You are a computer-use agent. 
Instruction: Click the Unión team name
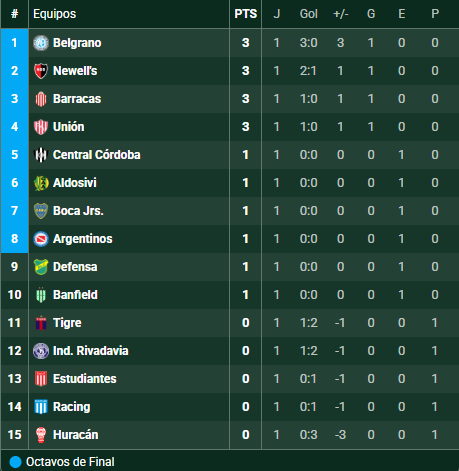69,127
